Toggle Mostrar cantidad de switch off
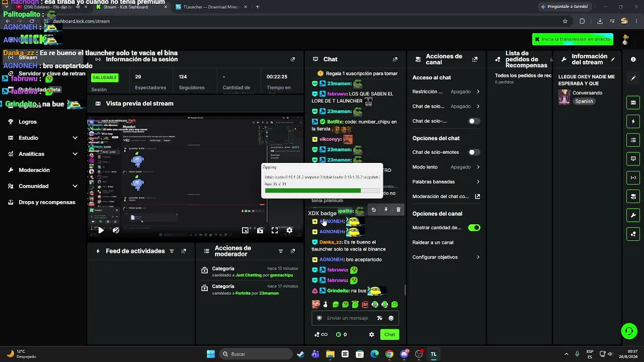This screenshot has width=644, height=362. pos(474,228)
